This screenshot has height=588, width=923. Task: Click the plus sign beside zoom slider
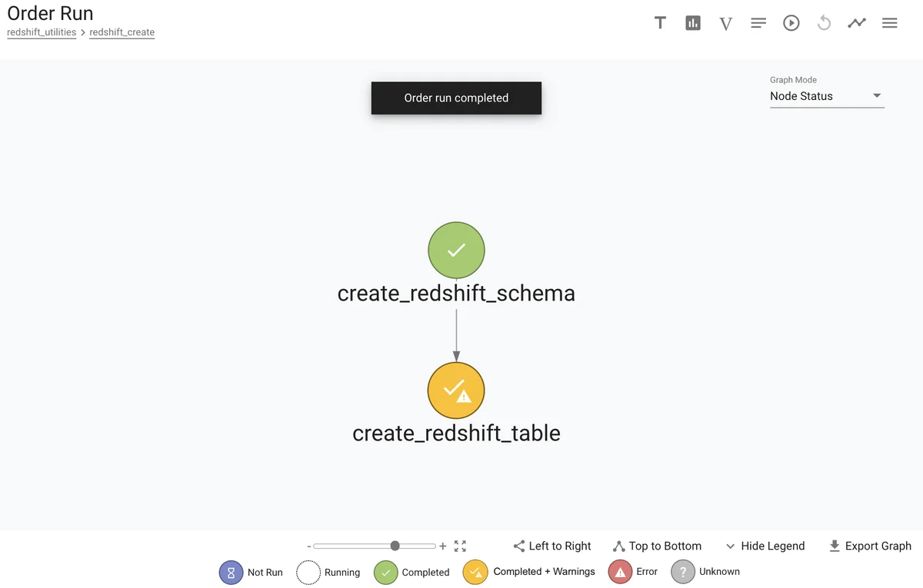[443, 546]
